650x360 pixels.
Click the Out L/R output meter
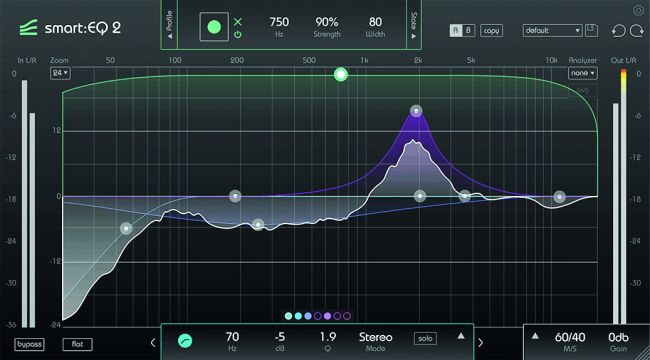(x=620, y=197)
